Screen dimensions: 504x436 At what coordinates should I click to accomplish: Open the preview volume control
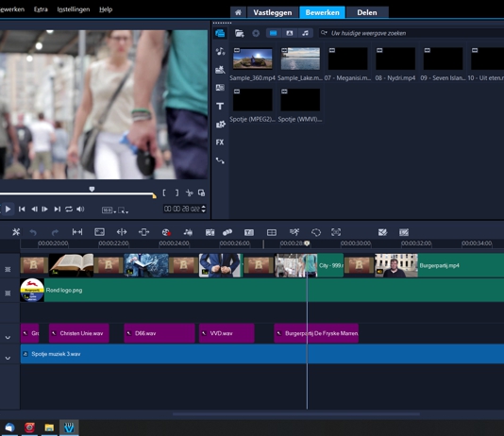click(x=80, y=210)
